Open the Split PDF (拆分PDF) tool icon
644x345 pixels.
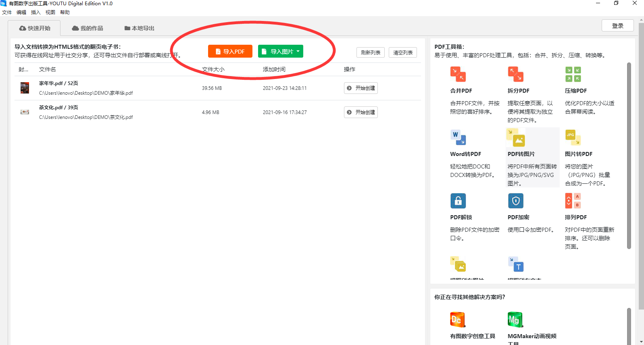pyautogui.click(x=515, y=74)
